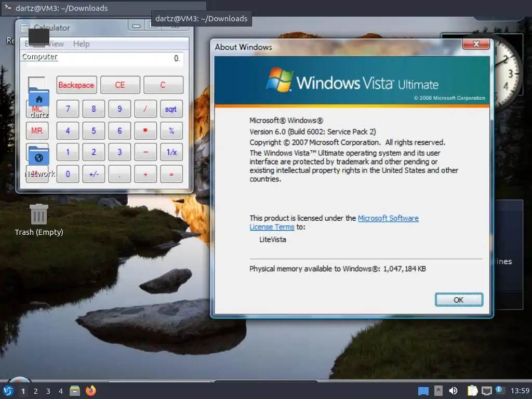Click calculator digit 1
The height and width of the screenshot is (399, 532).
coord(68,152)
